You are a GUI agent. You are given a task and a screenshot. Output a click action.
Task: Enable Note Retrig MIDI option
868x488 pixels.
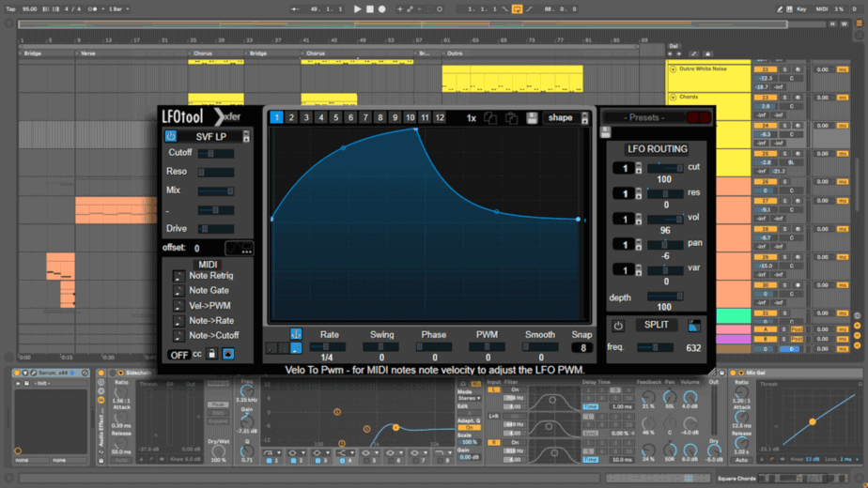[178, 276]
